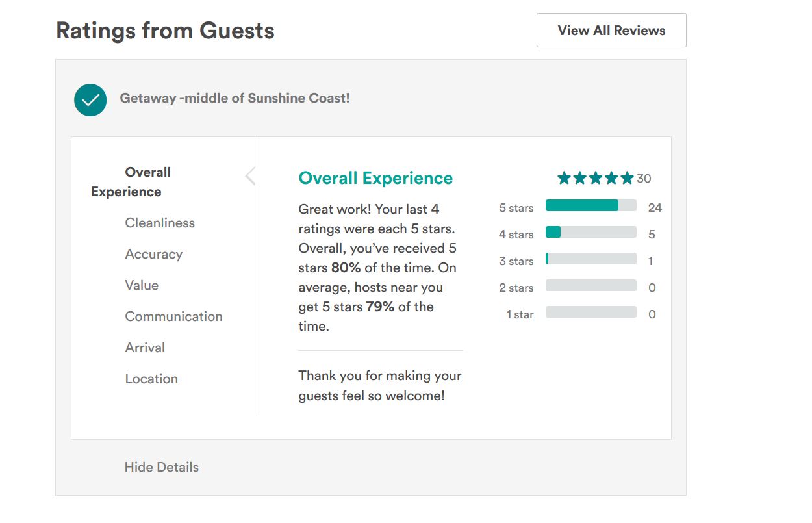Select the Arrival category

coord(145,348)
